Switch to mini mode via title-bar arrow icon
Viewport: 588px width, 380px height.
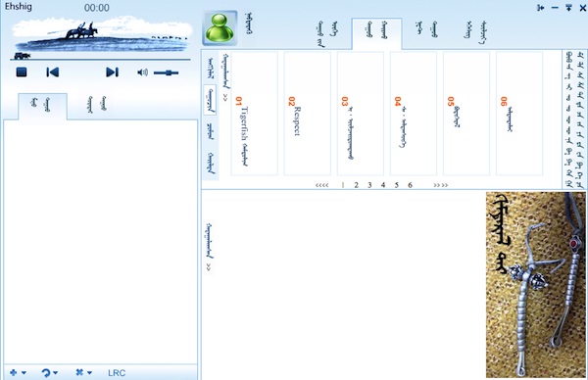(540, 8)
